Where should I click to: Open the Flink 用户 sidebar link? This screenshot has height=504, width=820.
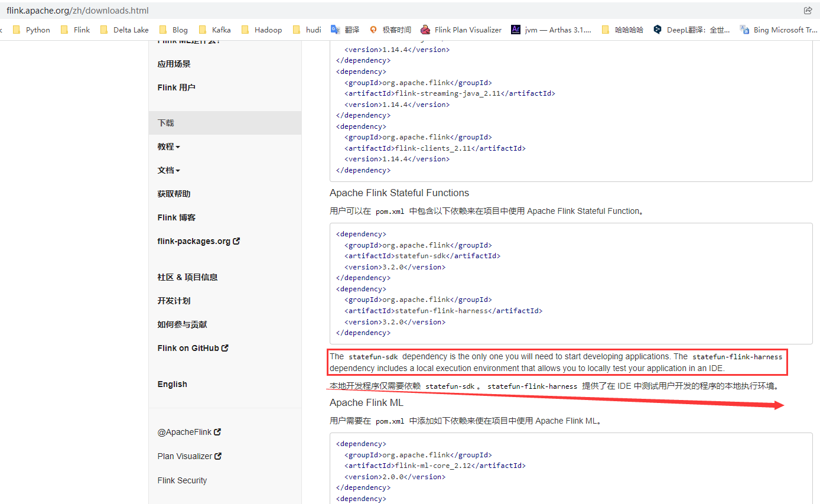tap(176, 87)
